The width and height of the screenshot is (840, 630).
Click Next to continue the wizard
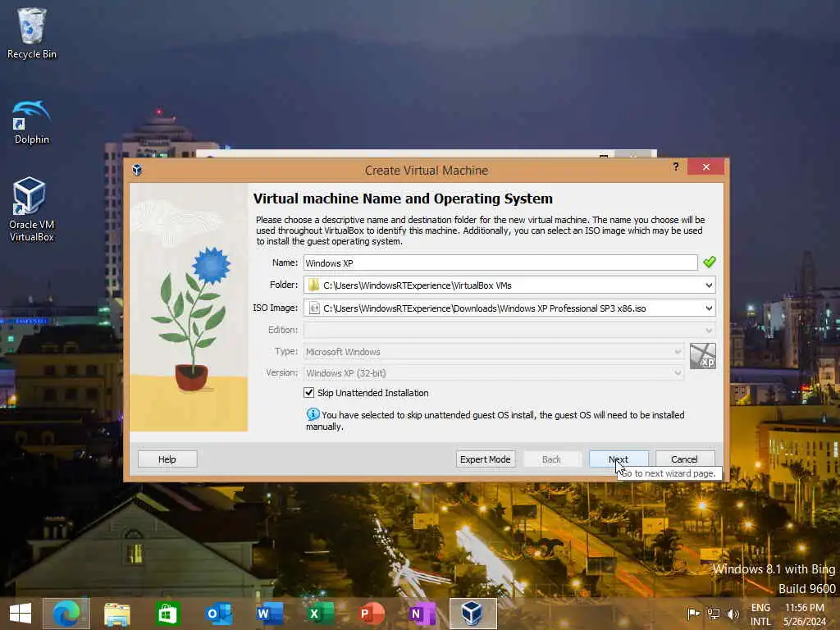pyautogui.click(x=619, y=459)
